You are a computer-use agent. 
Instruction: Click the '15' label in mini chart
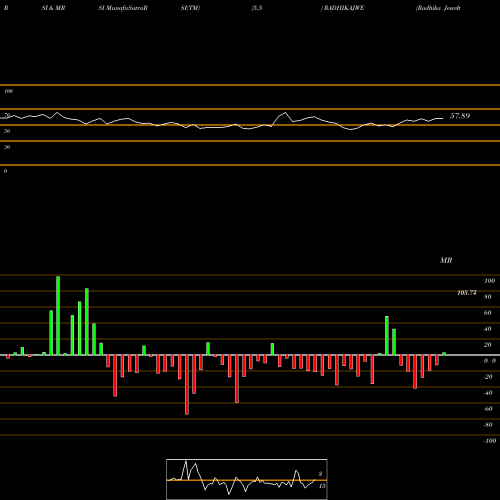[322, 486]
